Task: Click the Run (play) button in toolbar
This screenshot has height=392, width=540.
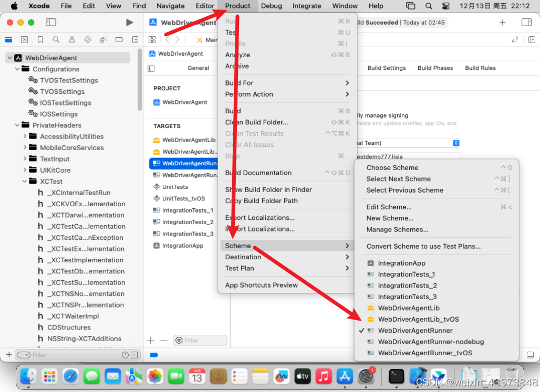Action: pyautogui.click(x=130, y=23)
